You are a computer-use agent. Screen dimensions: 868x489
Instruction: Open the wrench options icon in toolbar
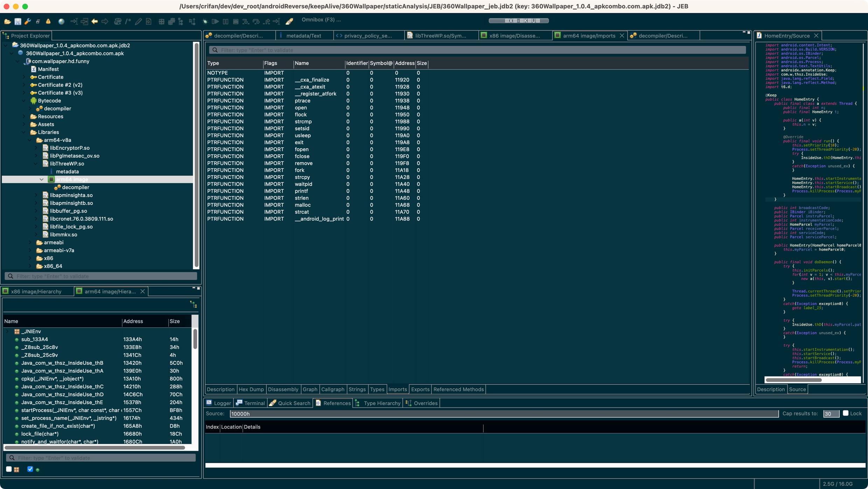click(x=28, y=22)
